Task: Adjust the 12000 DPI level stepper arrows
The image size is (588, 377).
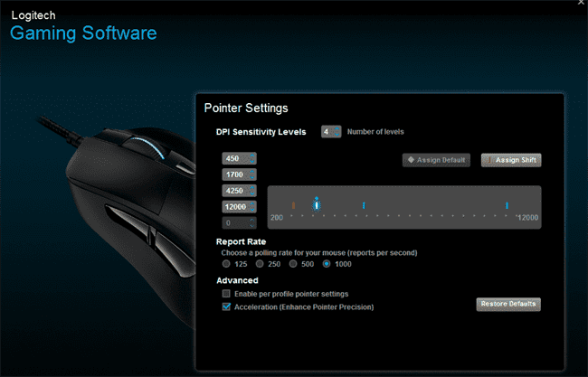Action: 252,207
